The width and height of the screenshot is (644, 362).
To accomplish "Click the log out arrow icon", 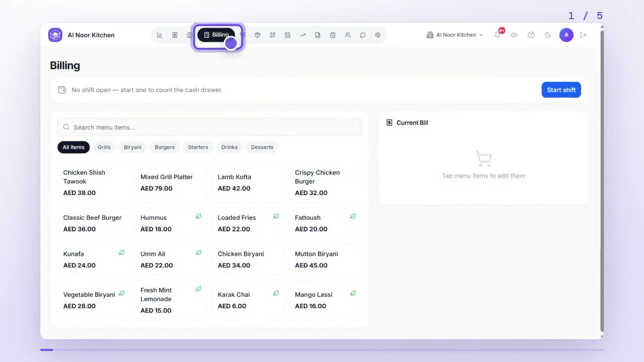I will click(584, 35).
